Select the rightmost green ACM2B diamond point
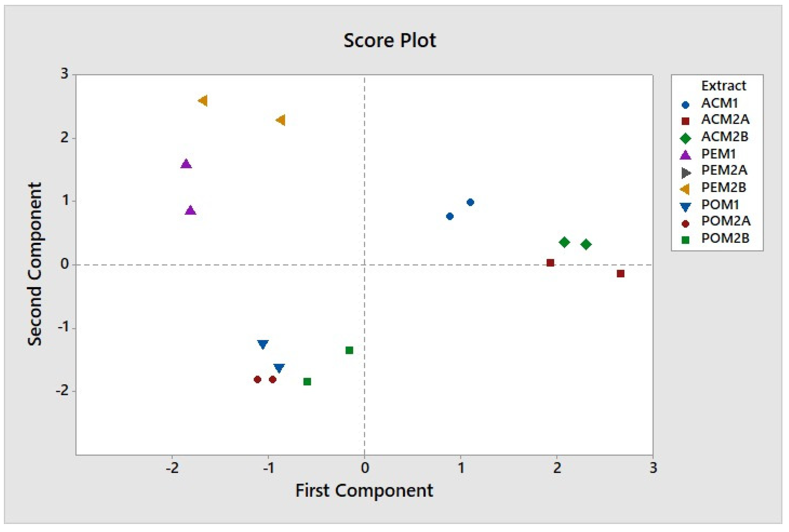789x532 pixels. click(x=586, y=244)
